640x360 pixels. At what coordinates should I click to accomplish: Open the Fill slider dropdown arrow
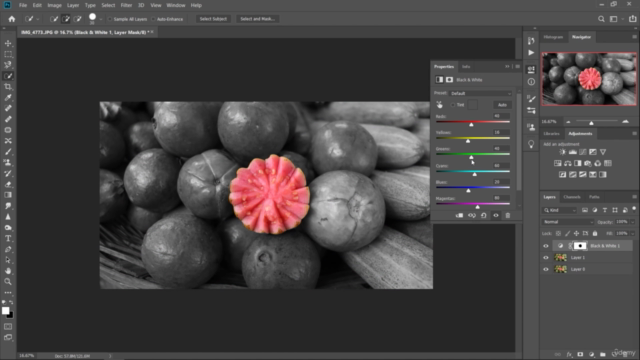coord(633,233)
